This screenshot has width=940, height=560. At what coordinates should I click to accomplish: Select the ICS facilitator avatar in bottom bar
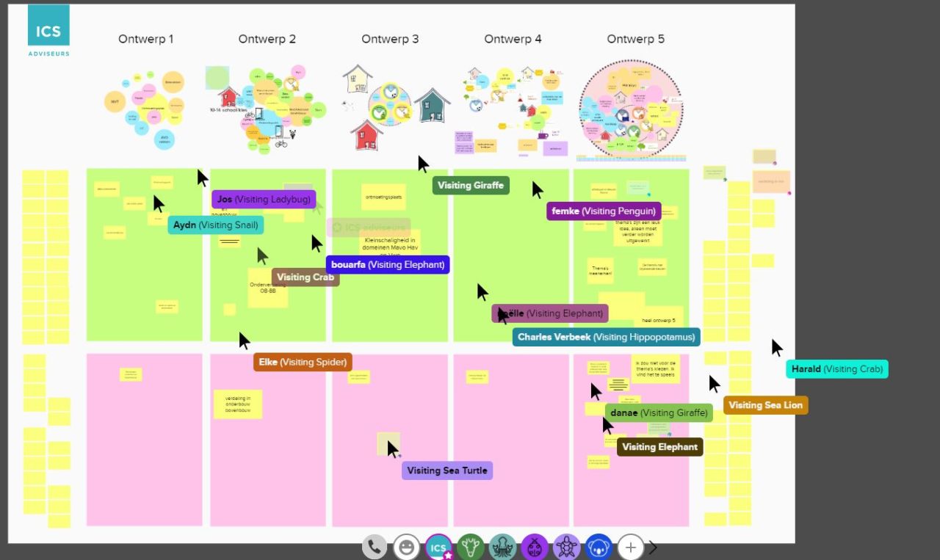(438, 547)
